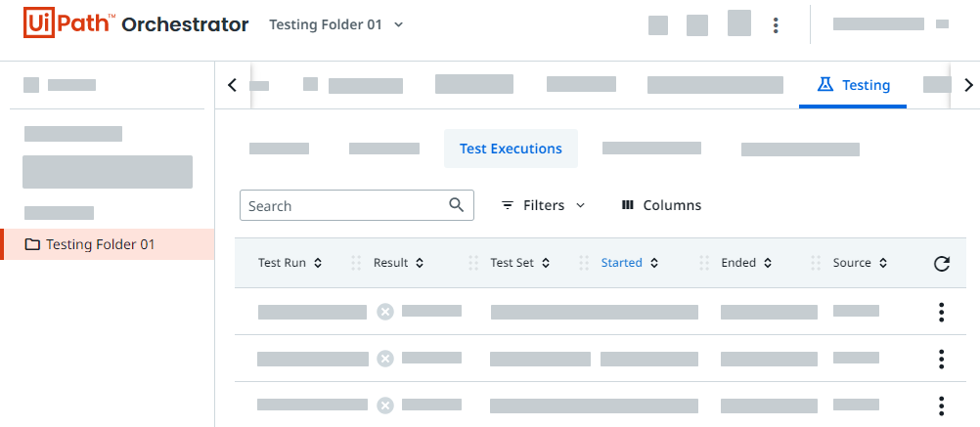Sort the table by the Test Run column
The width and height of the screenshot is (980, 427).
click(x=290, y=263)
